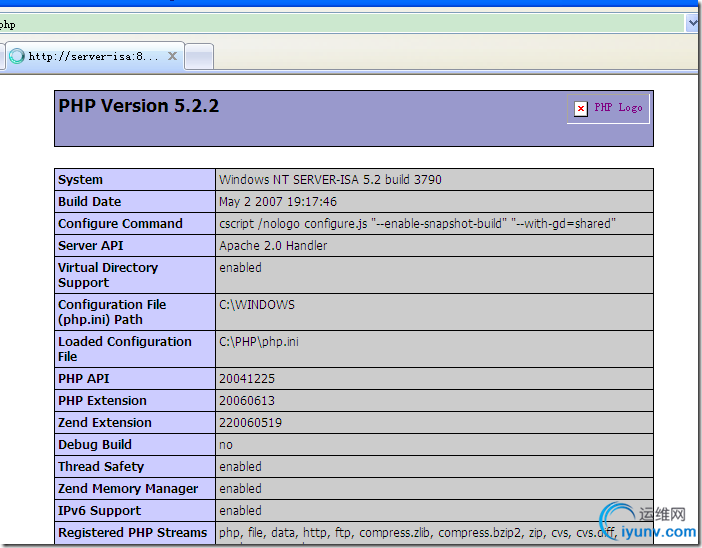
Task: Select the Server API label
Action: [x=91, y=245]
